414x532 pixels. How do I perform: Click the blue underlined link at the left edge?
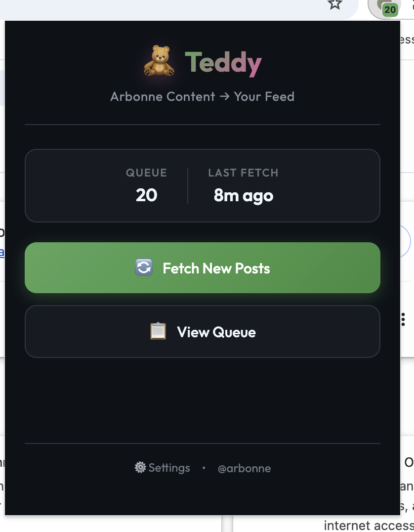pos(2,253)
